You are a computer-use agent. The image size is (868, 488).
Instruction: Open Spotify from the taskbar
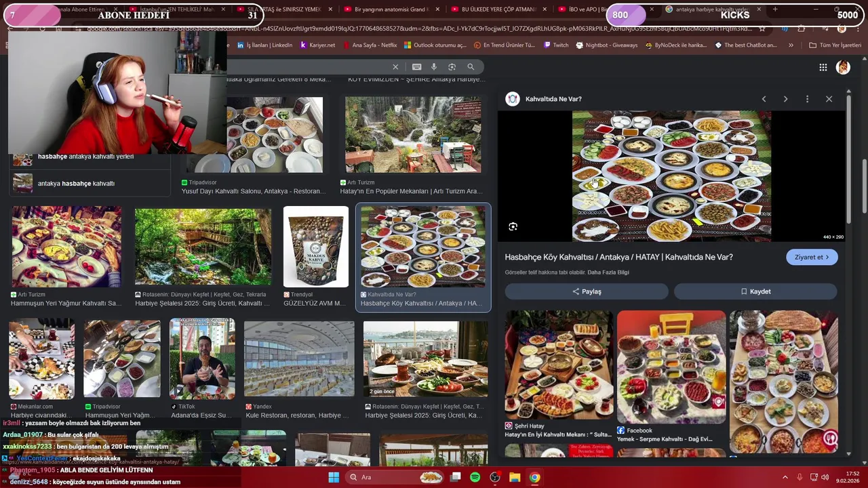[475, 477]
